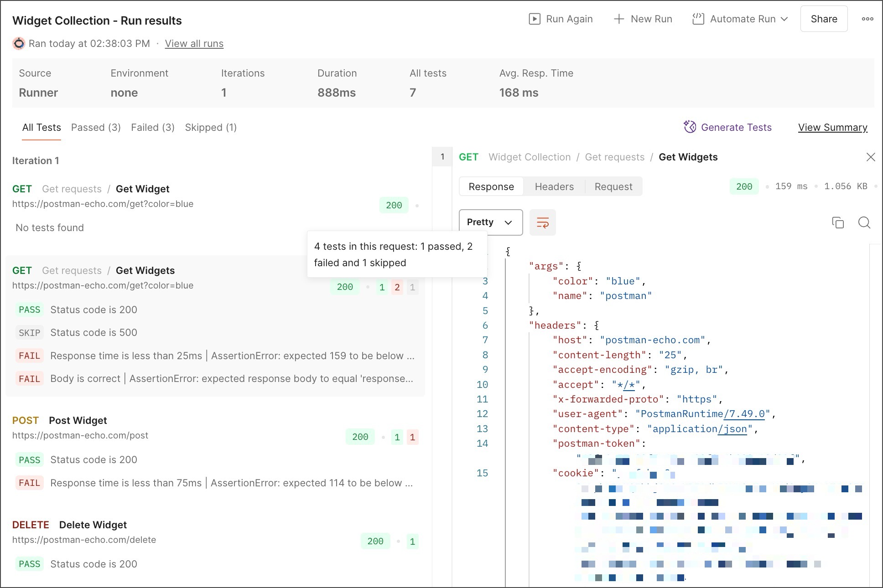Close the Get Widgets detail panel

pos(870,157)
